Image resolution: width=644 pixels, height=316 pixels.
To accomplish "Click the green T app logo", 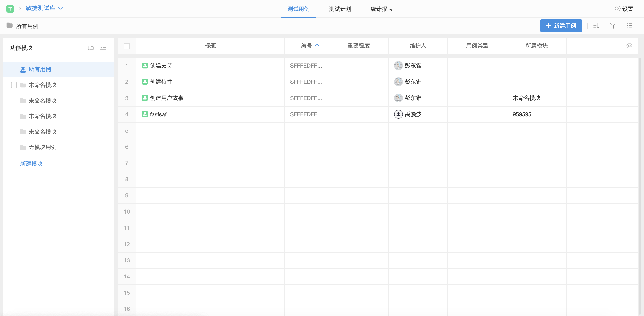I will tap(10, 9).
